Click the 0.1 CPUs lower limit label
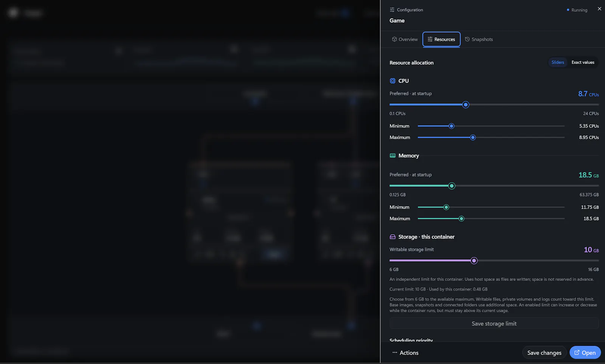Viewport: 605px width, 364px height. point(397,114)
